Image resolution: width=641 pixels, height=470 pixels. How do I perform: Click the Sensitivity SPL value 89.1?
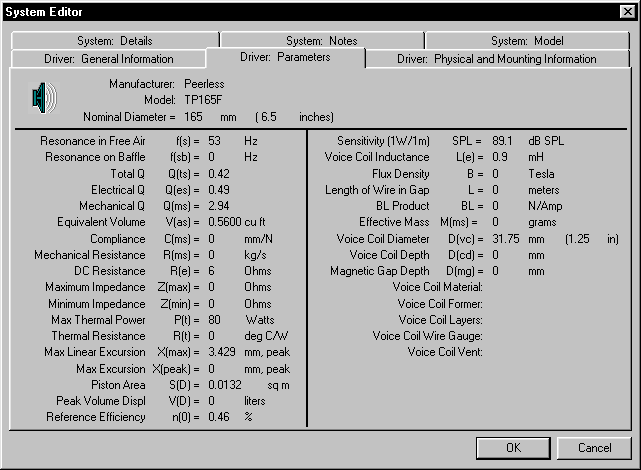click(502, 141)
